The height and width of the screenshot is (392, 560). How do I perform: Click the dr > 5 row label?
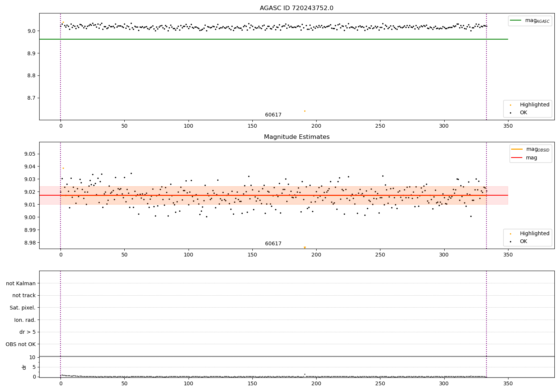pyautogui.click(x=28, y=332)
